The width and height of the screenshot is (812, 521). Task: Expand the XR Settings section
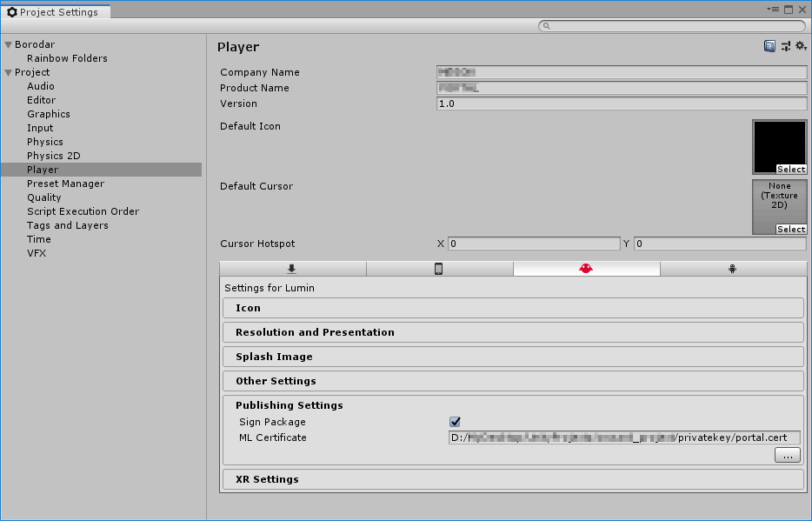click(513, 479)
